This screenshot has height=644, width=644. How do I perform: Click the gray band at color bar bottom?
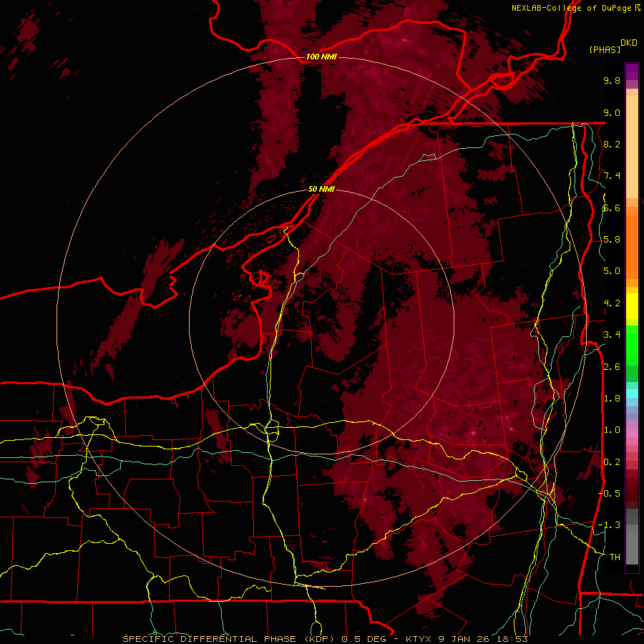tap(632, 537)
